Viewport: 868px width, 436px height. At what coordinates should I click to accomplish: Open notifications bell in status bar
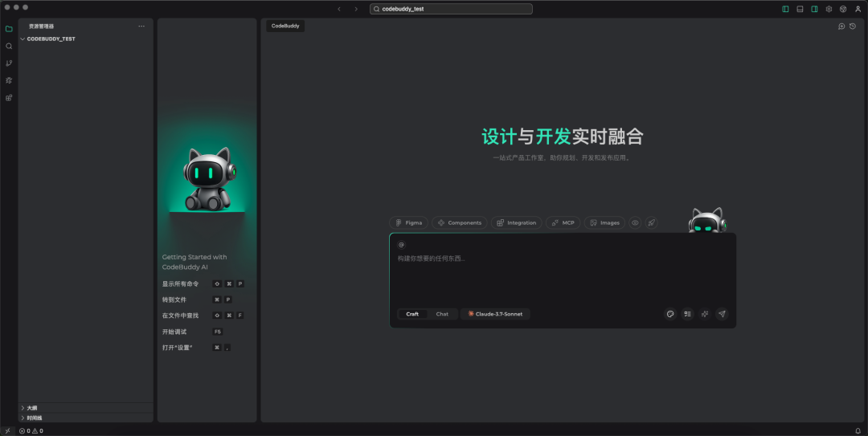[x=858, y=430]
